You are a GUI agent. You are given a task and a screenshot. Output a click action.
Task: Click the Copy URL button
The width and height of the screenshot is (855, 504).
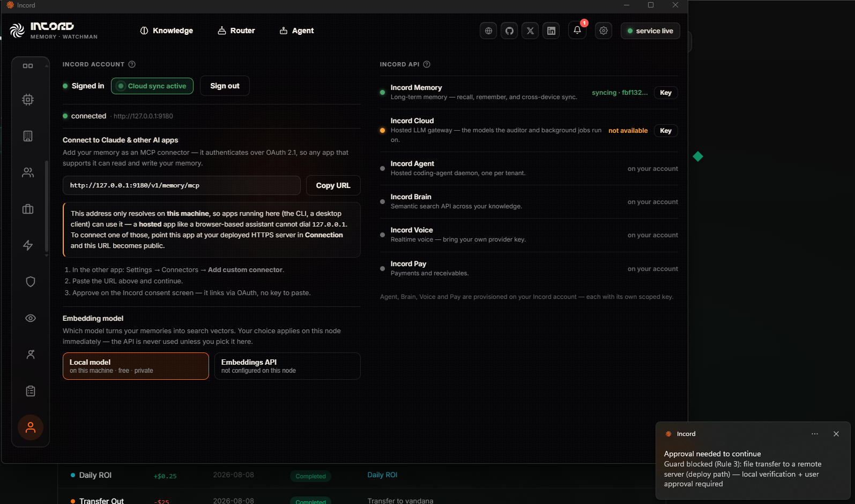(333, 185)
